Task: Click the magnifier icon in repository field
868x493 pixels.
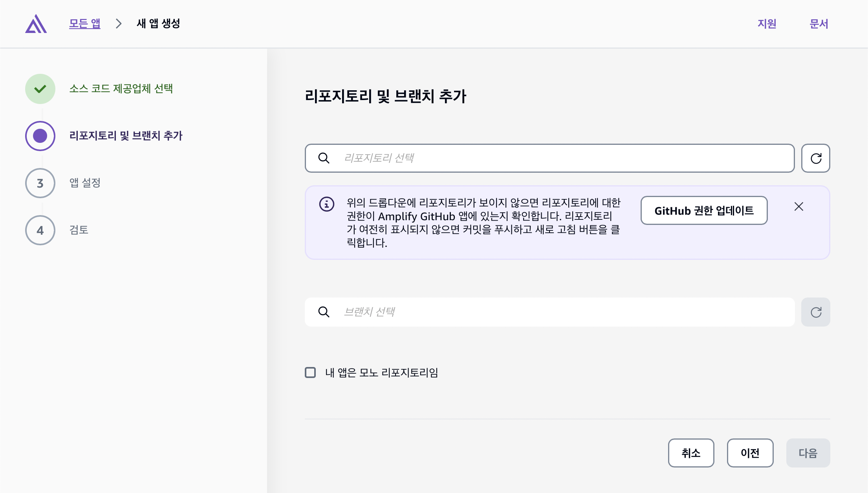Action: [324, 158]
